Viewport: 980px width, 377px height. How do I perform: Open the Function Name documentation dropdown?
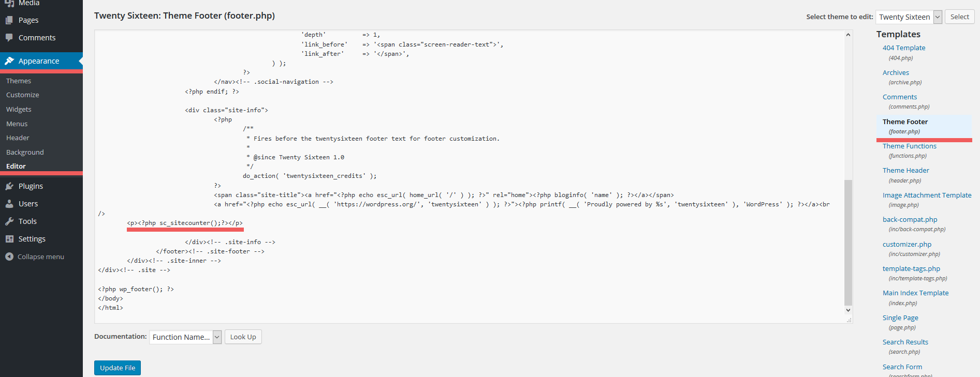(185, 337)
